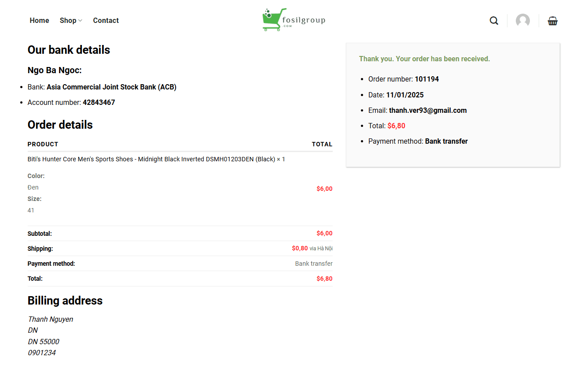The image size is (588, 368).
Task: Click the Shipping: row label
Action: pyautogui.click(x=40, y=249)
